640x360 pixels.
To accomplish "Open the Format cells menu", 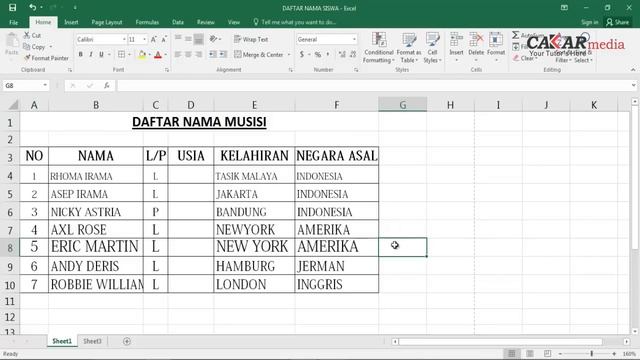I will (x=496, y=47).
